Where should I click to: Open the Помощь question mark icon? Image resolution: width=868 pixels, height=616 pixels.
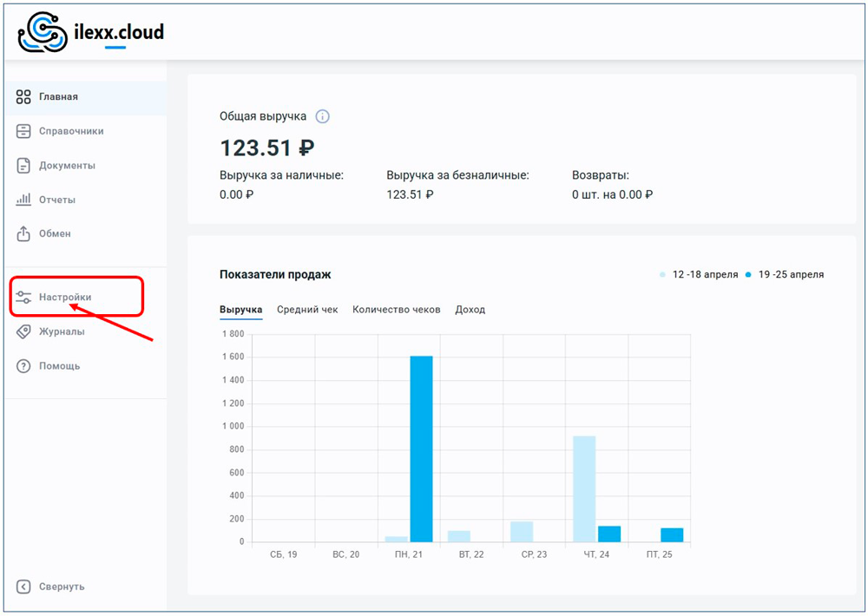(x=23, y=366)
